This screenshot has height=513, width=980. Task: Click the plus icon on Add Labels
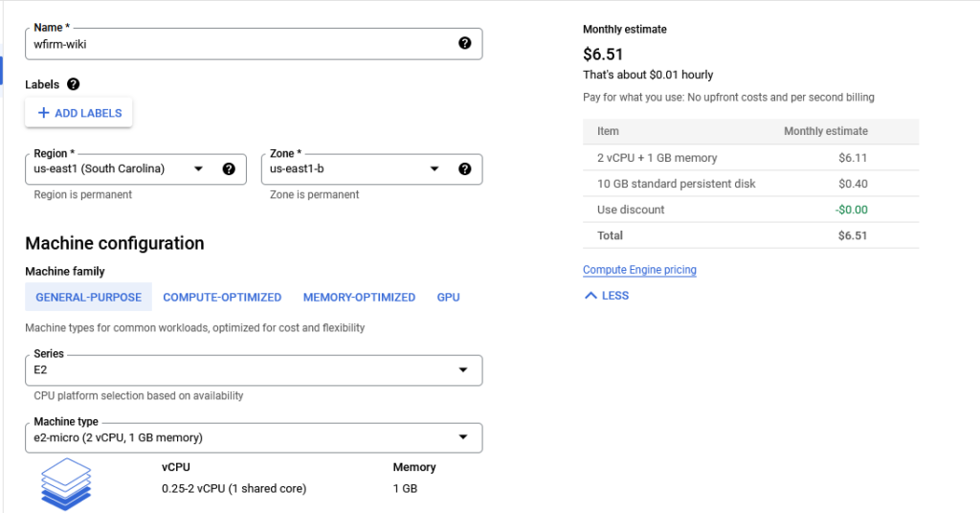click(x=44, y=113)
